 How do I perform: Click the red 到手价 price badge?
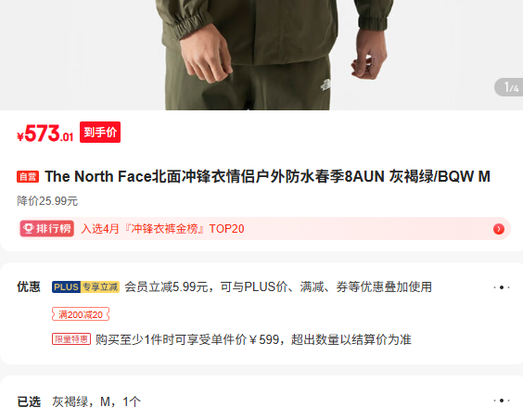coord(100,132)
